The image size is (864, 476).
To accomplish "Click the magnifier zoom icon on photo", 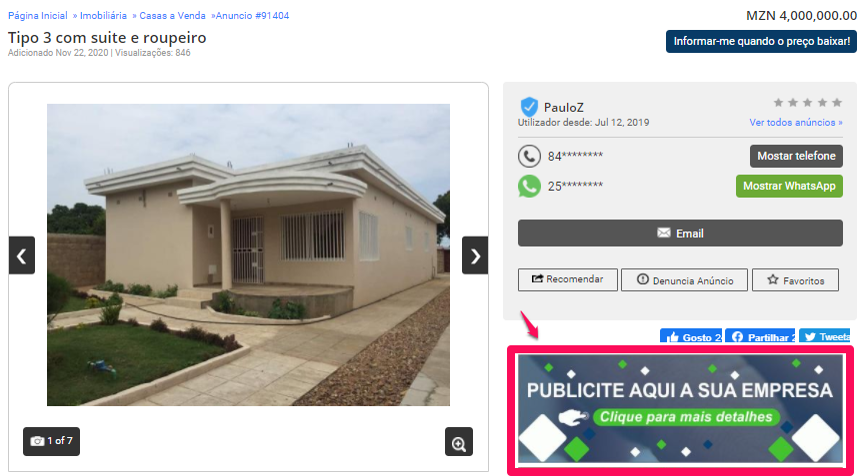I will (459, 442).
